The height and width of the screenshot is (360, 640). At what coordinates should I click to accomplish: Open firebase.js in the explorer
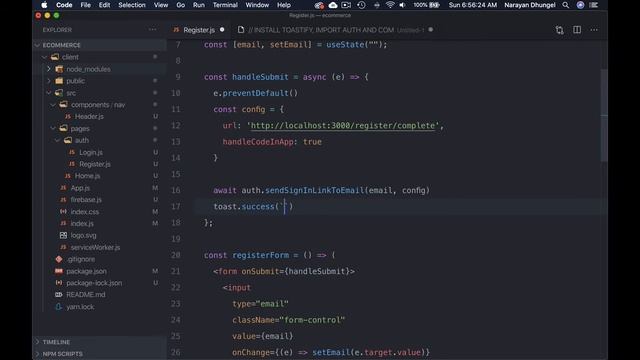click(x=86, y=200)
